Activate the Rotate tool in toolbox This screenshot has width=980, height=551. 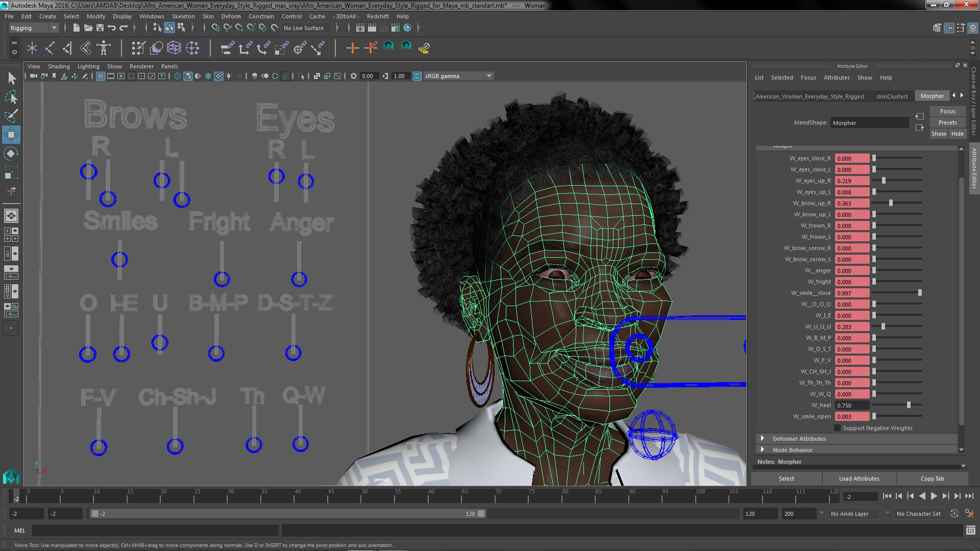coord(11,154)
